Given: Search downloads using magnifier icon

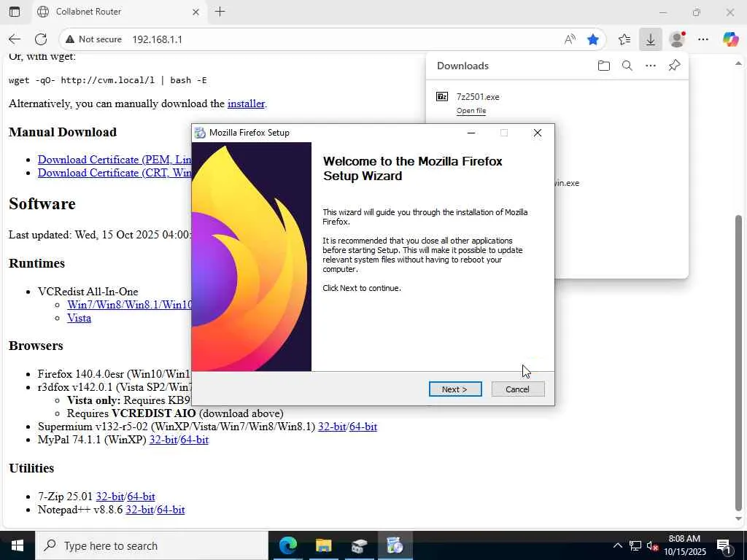Looking at the screenshot, I should pyautogui.click(x=627, y=66).
